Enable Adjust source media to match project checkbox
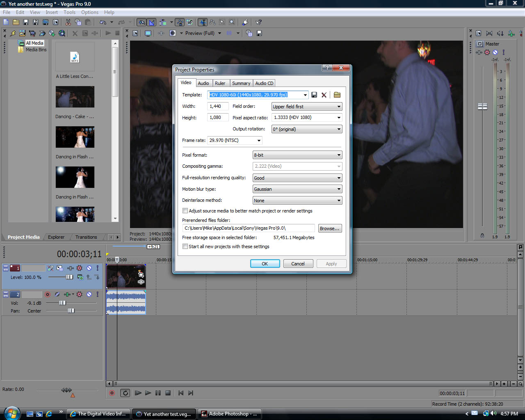 coord(185,211)
